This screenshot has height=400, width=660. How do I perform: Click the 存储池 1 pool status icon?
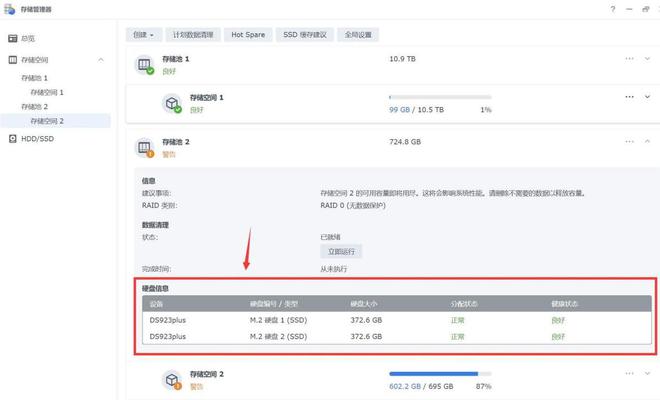pos(145,65)
